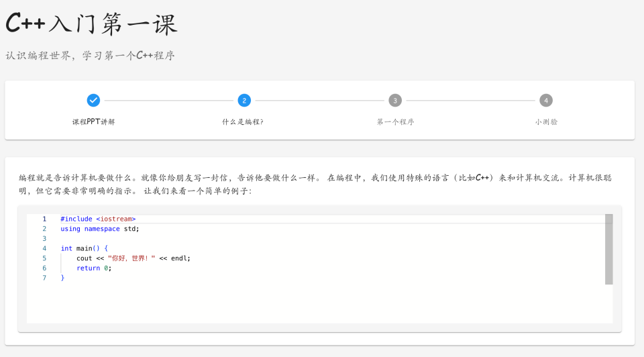
Task: Click the step 3 circle icon
Action: coord(395,100)
